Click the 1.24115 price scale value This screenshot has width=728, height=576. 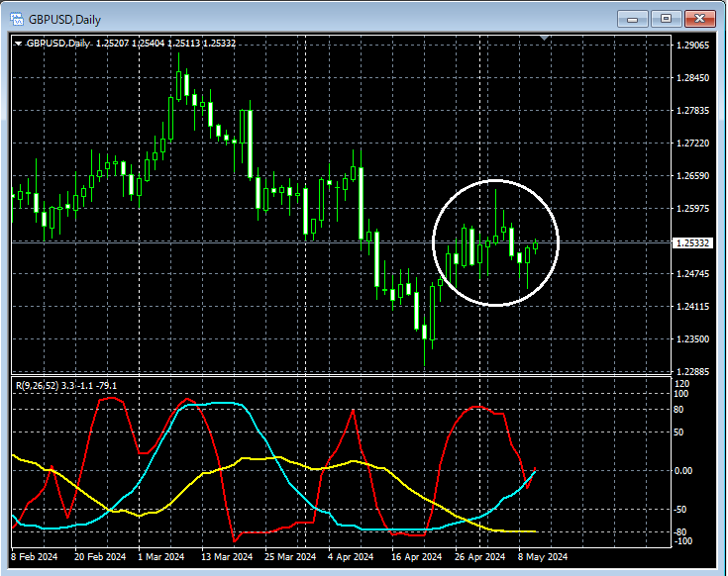coord(692,307)
